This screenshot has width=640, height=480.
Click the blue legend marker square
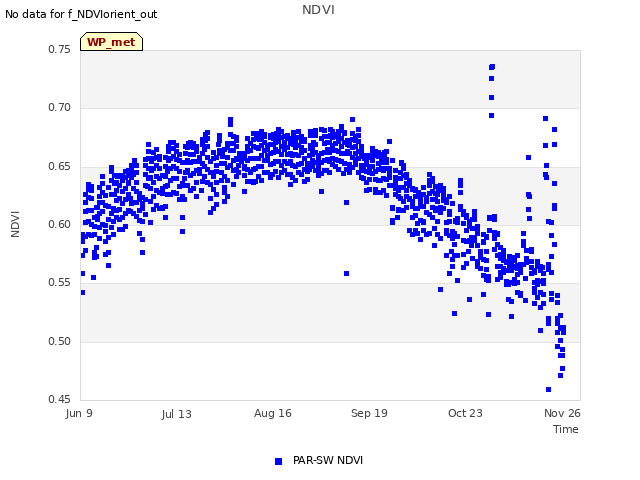coord(278,461)
